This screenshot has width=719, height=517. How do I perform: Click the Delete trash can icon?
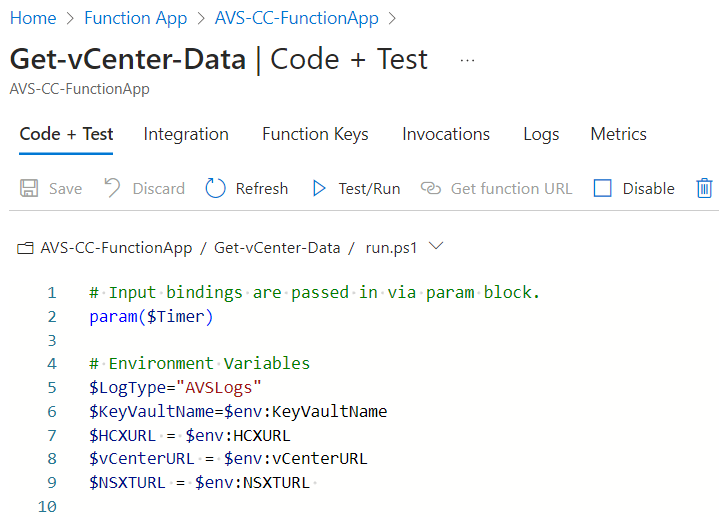[x=704, y=188]
